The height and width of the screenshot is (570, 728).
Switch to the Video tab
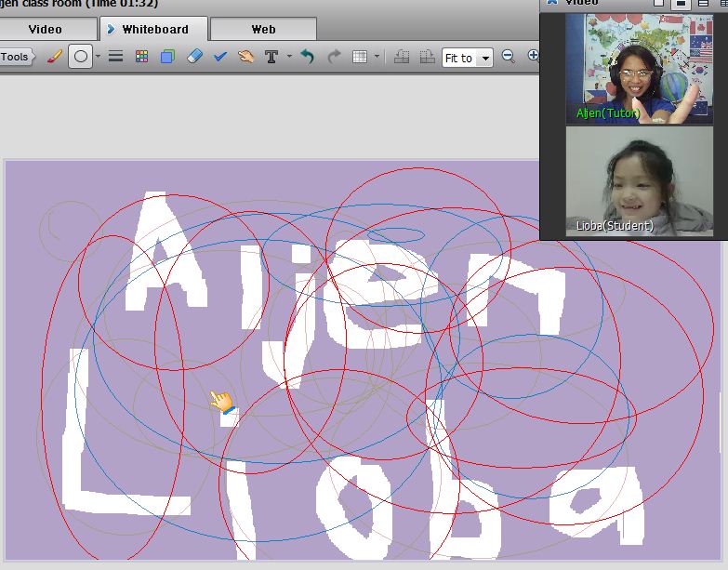[45, 29]
